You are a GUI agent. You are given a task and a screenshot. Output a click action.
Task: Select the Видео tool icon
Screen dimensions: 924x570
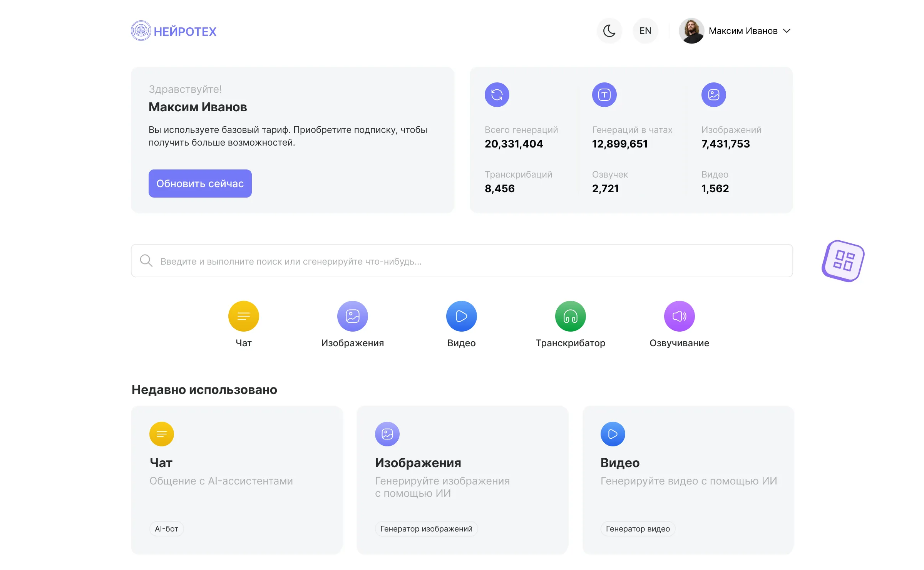pyautogui.click(x=461, y=316)
